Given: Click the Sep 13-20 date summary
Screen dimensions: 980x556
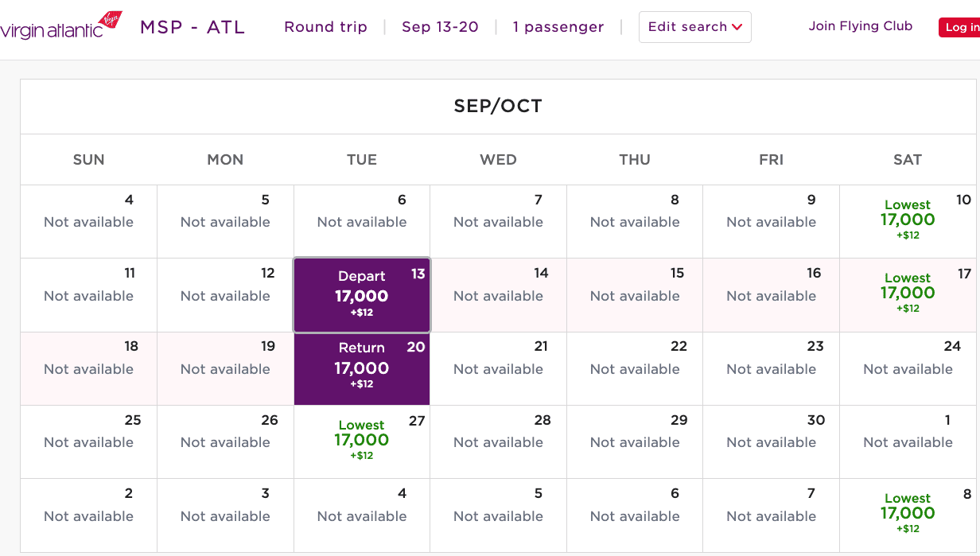Looking at the screenshot, I should click(440, 26).
